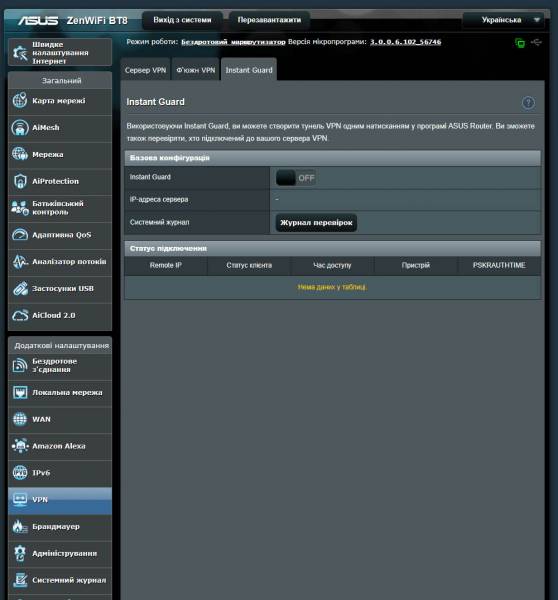The image size is (558, 600).
Task: Select the Instant Guard tab
Action: 249,70
